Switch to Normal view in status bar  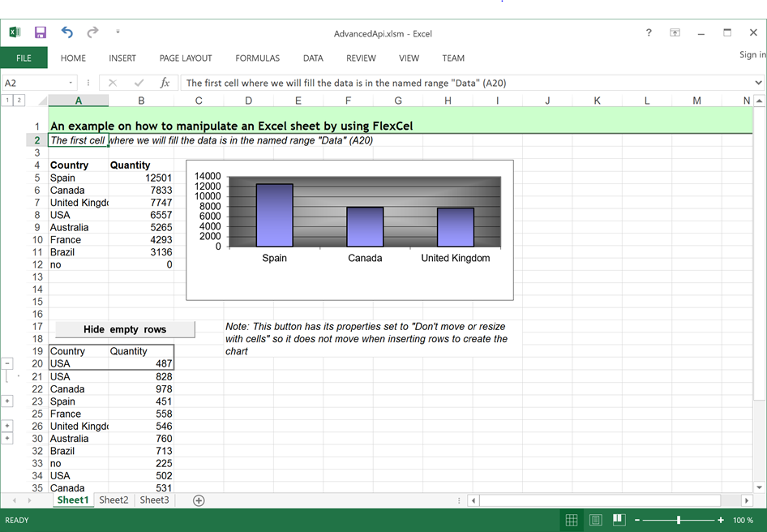pyautogui.click(x=572, y=520)
